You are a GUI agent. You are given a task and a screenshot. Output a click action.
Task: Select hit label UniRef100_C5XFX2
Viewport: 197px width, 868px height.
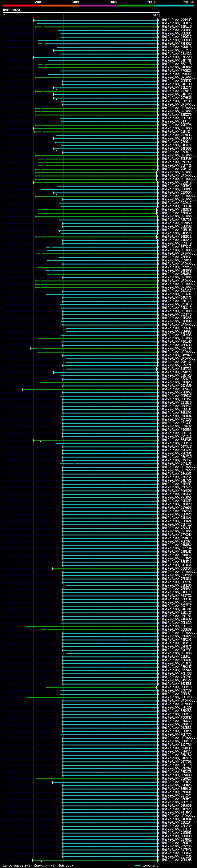[177, 74]
